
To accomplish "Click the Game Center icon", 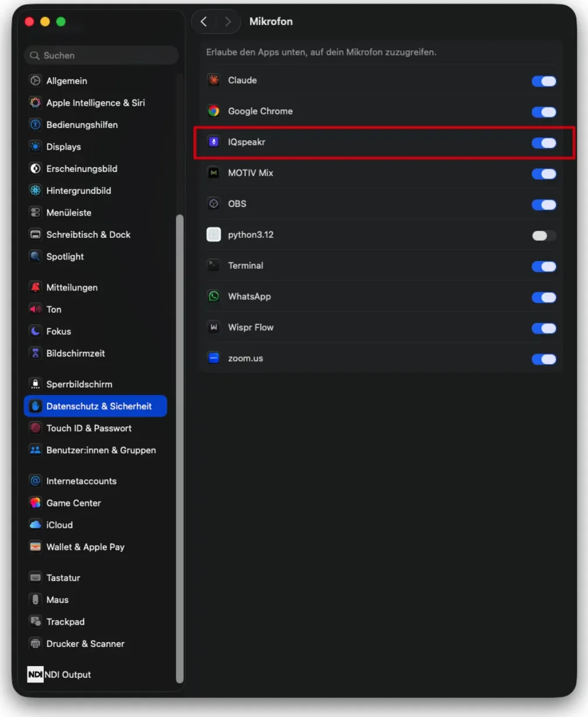I will click(x=36, y=503).
